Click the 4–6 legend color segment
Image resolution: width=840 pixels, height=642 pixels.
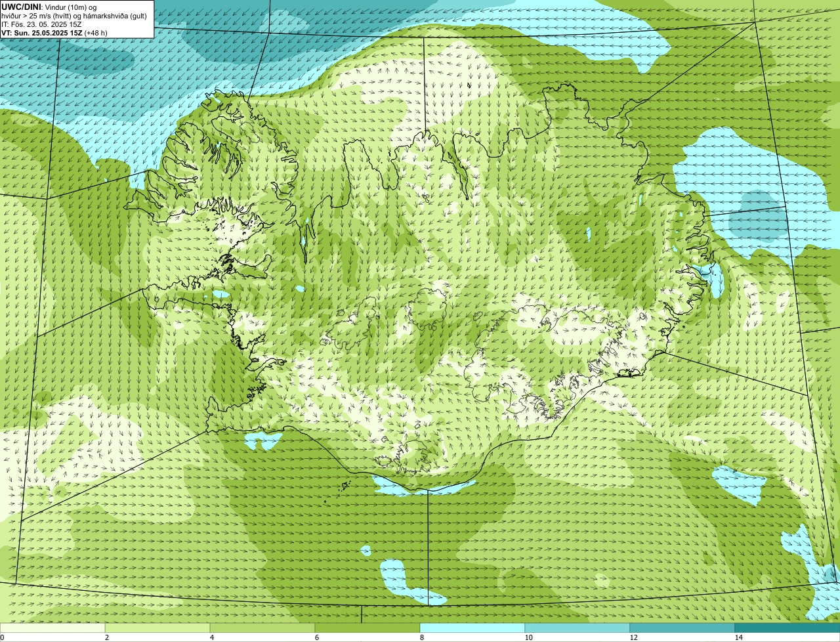262,628
